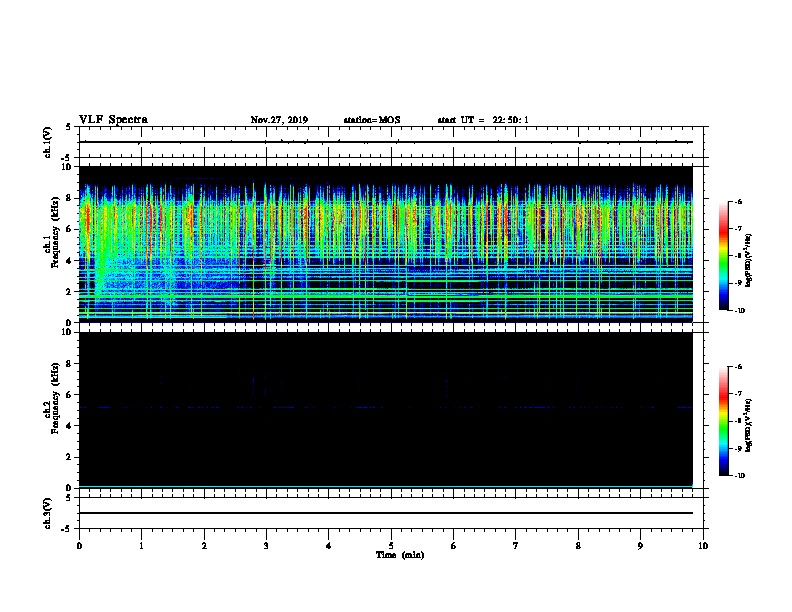Click time axis tick label "8"
Image resolution: width=792 pixels, height=612 pixels.
point(578,546)
